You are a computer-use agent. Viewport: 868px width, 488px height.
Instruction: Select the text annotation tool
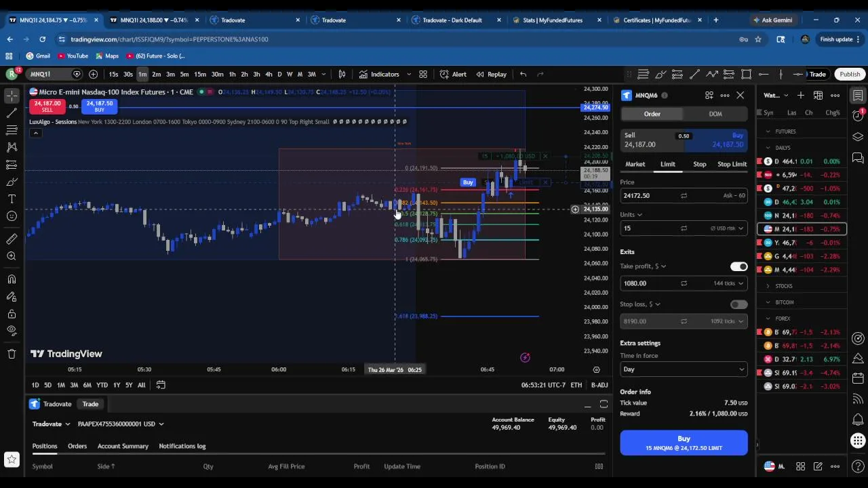(12, 199)
